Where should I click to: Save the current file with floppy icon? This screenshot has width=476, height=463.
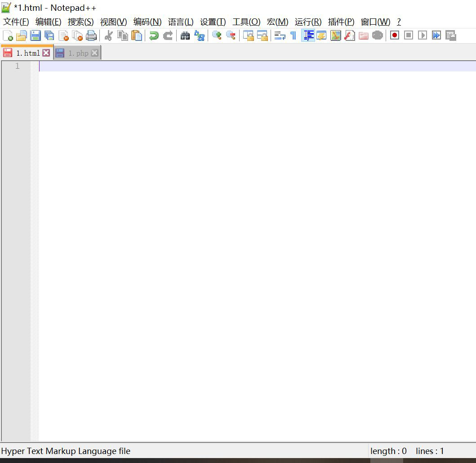(x=36, y=36)
